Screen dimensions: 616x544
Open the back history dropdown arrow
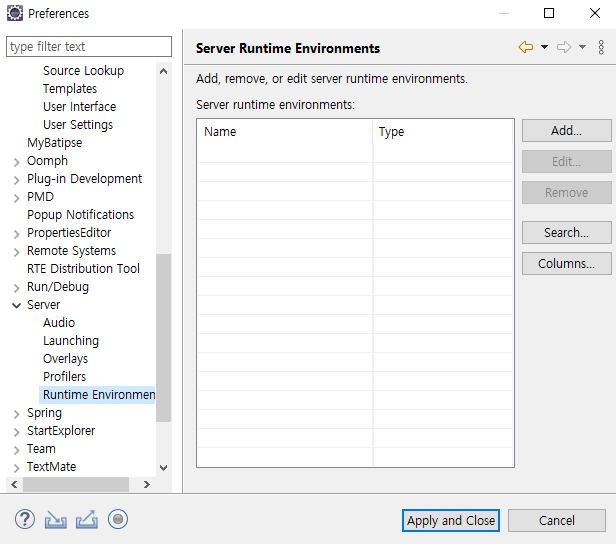pos(544,47)
